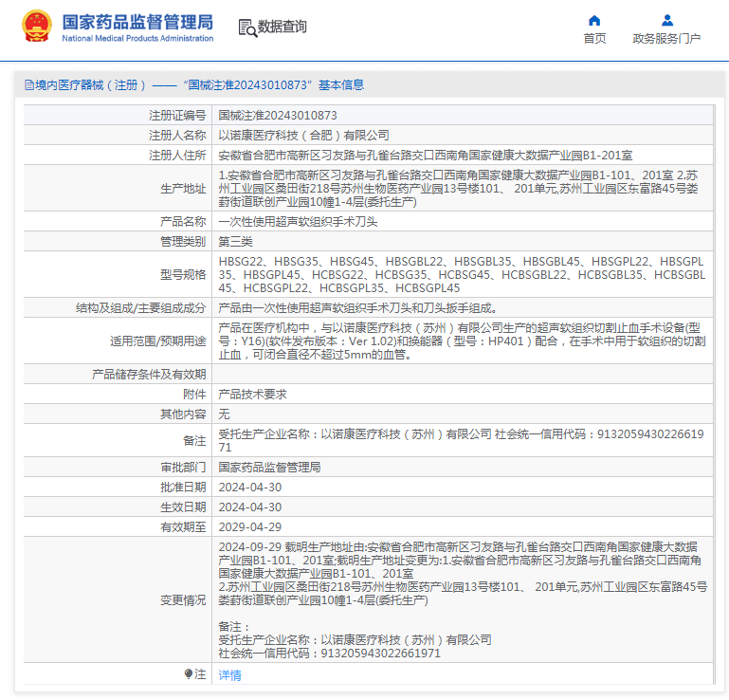Open the 数据查询 page link

tap(282, 27)
